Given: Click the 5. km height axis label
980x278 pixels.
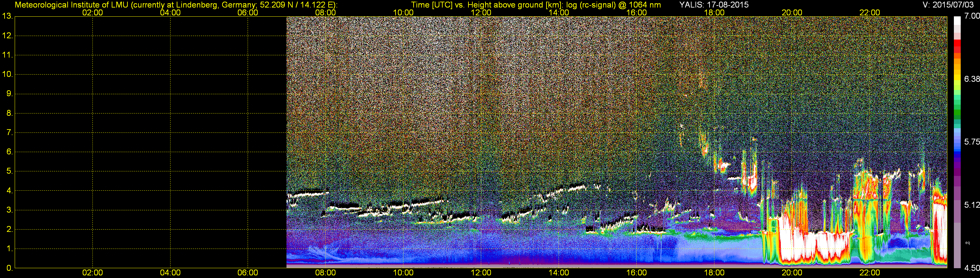Looking at the screenshot, I should pos(9,171).
